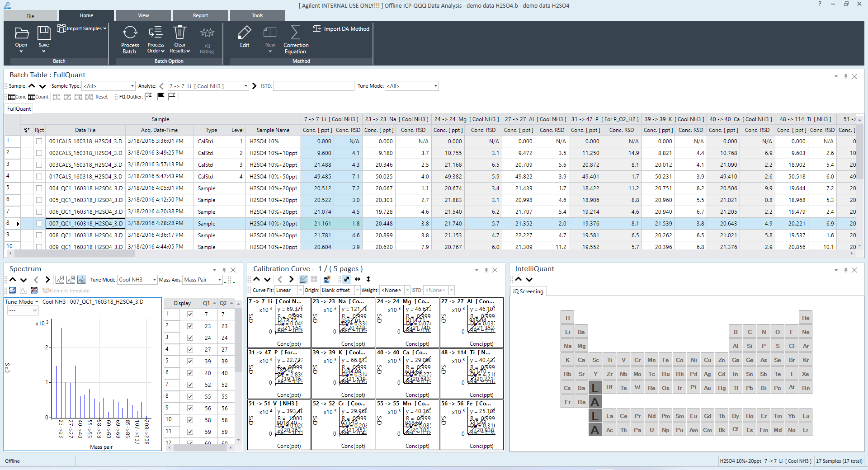Click the Reset button in Batch Table
Screen dimensions: 868x470
pos(102,97)
